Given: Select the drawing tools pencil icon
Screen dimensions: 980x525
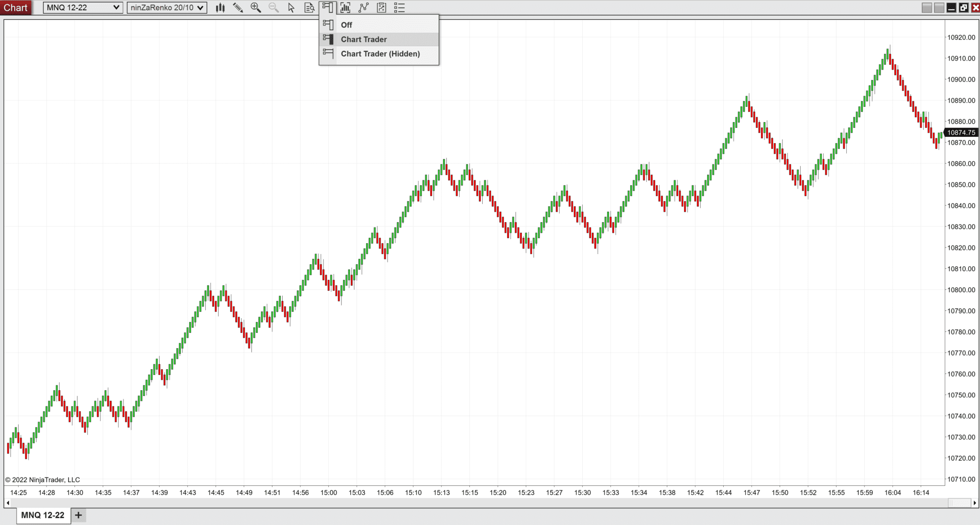Looking at the screenshot, I should click(239, 7).
